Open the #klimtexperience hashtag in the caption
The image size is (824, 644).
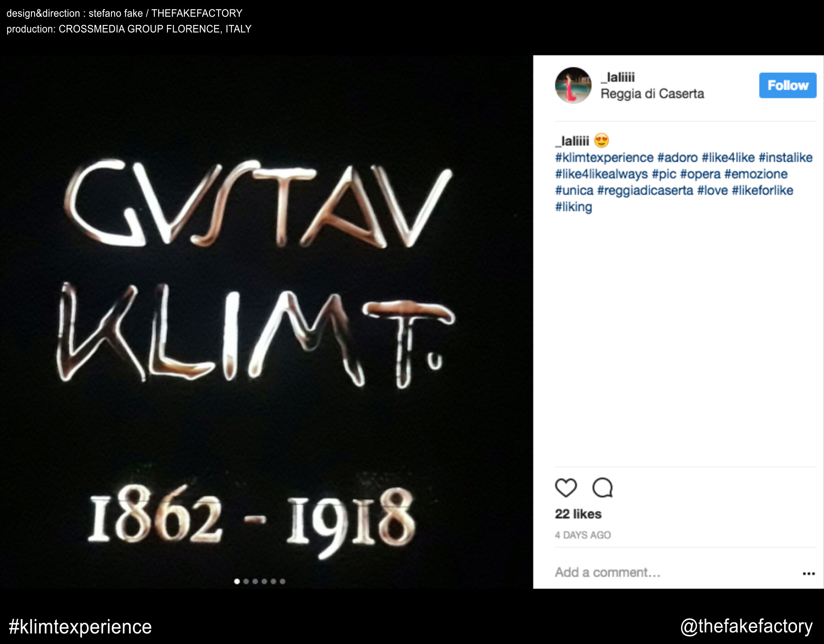604,157
